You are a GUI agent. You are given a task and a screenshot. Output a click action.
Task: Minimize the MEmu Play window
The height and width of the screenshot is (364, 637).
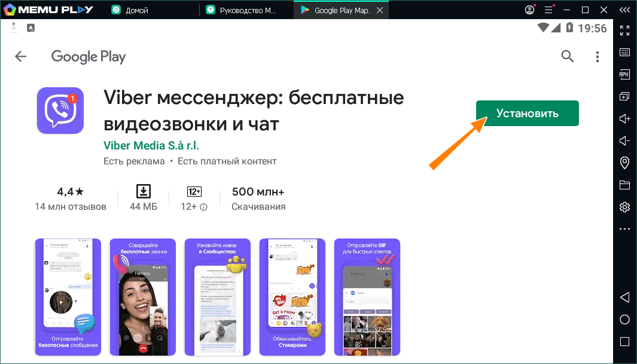[566, 10]
